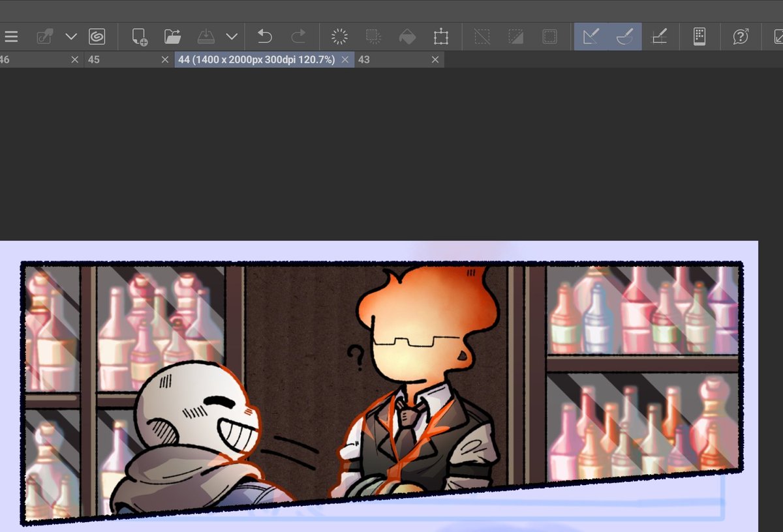Image resolution: width=783 pixels, height=532 pixels.
Task: Select the fill bucket tool
Action: point(407,36)
